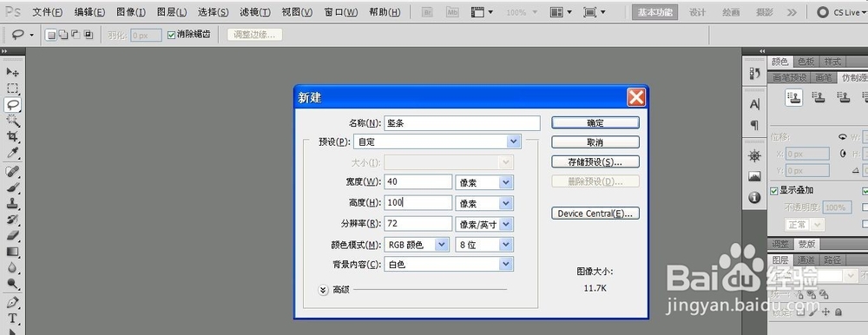Open the Filter (滤镜) menu
The height and width of the screenshot is (335, 868).
(x=255, y=12)
